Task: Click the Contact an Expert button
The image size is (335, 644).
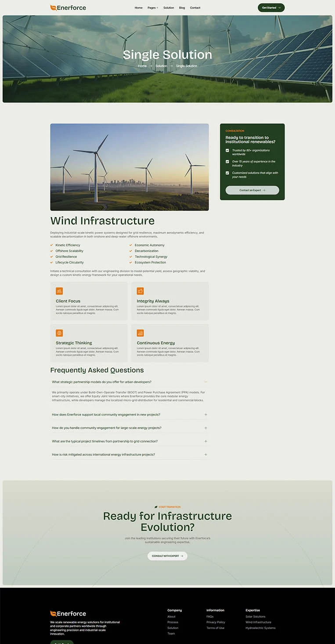Action: point(252,190)
